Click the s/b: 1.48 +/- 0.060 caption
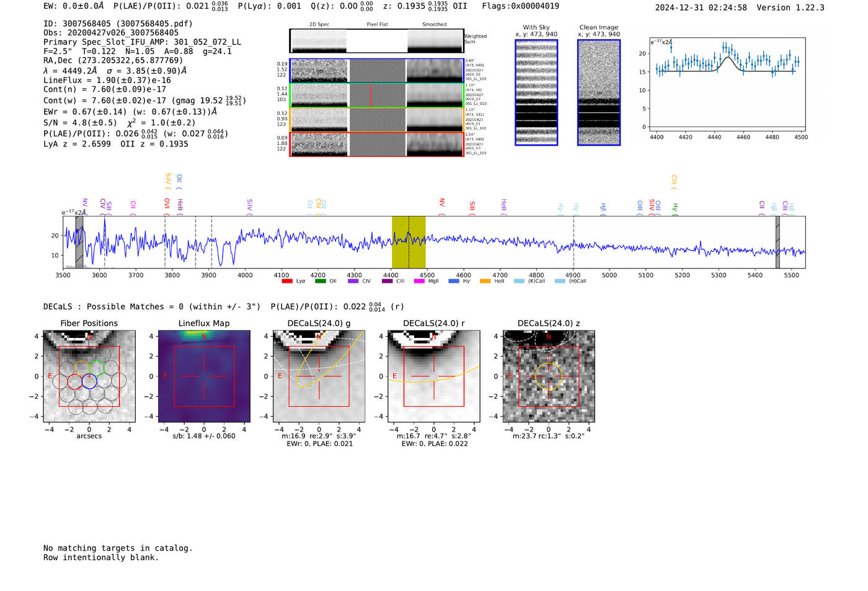868x591 pixels. point(204,436)
